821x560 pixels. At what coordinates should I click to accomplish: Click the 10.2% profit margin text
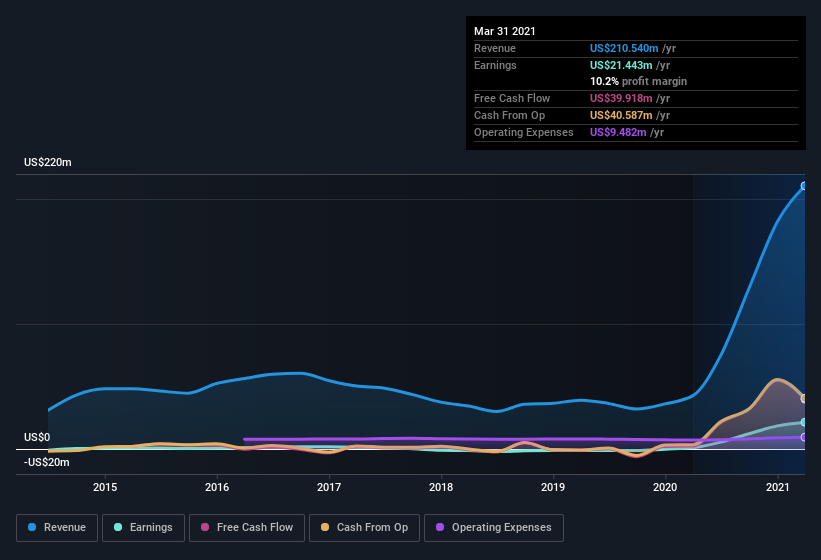[638, 81]
